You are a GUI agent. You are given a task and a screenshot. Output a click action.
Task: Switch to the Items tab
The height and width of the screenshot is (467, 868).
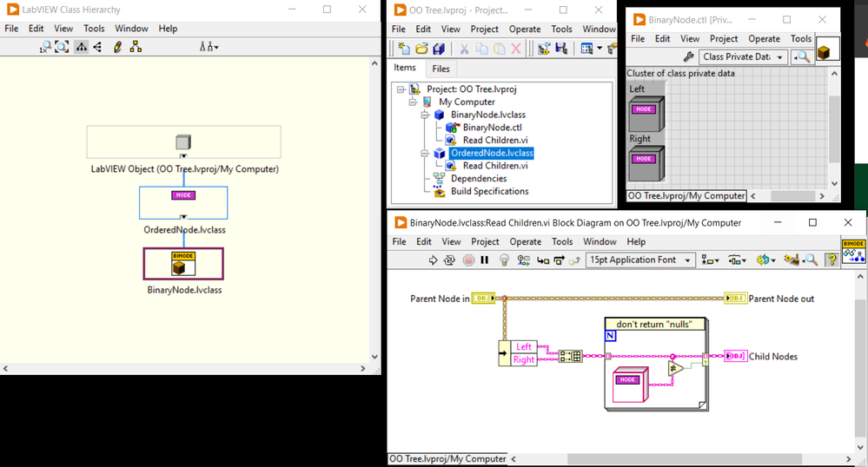(x=405, y=68)
